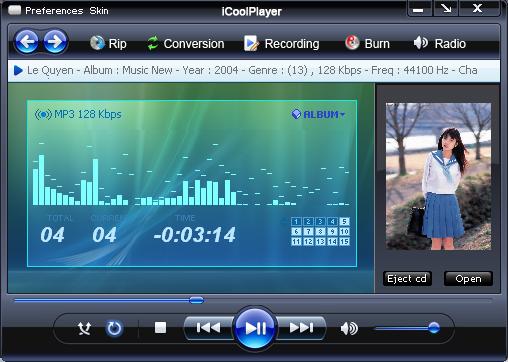Open the Skin menu
Viewport: 508px width, 362px height.
99,11
